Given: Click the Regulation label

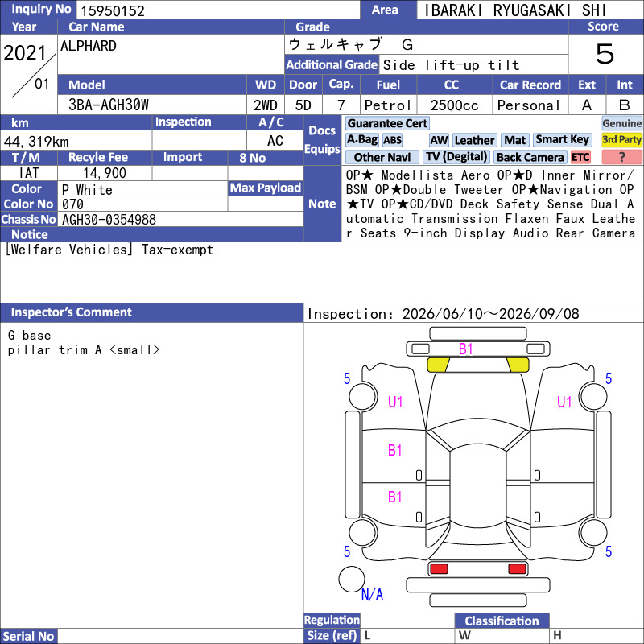Looking at the screenshot, I should [x=332, y=620].
